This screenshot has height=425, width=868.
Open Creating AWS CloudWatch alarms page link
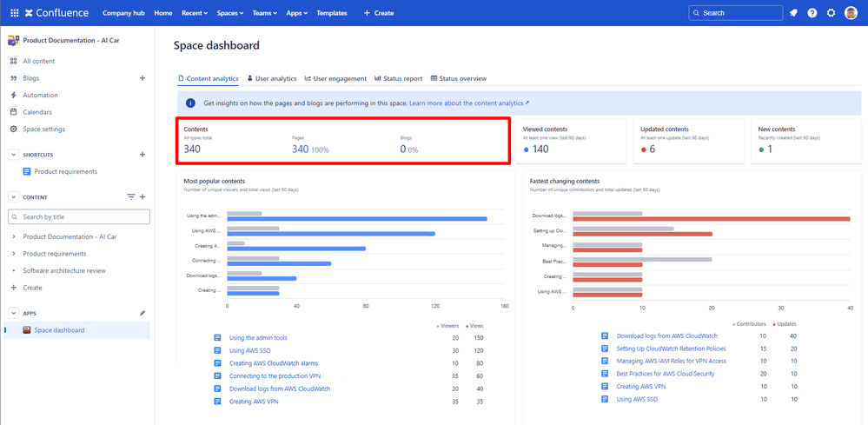tap(274, 363)
